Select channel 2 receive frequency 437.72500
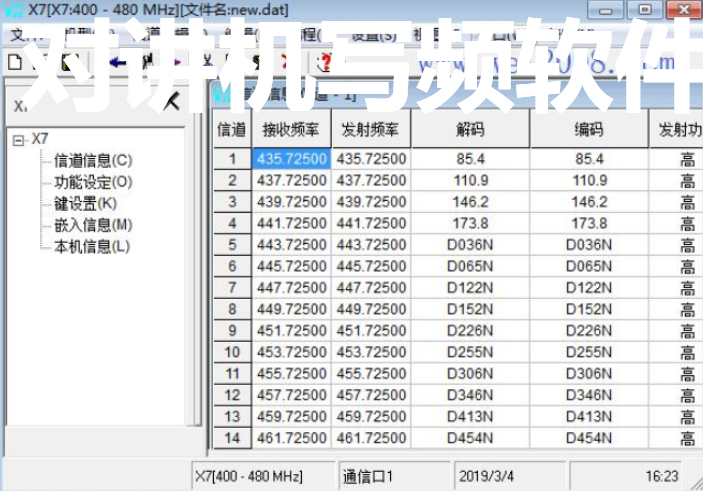 click(291, 180)
